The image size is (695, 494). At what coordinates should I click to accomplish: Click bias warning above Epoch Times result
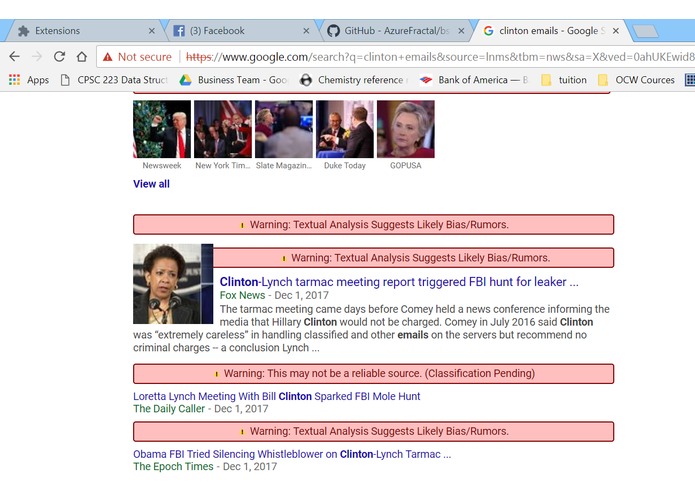[x=374, y=432]
